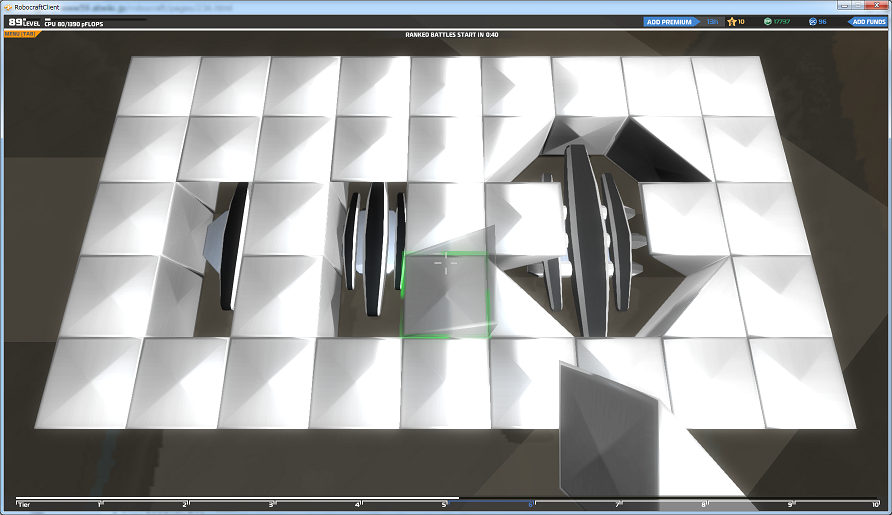Select the green-highlighted cube under the crosshair
The height and width of the screenshot is (515, 892).
(445, 295)
